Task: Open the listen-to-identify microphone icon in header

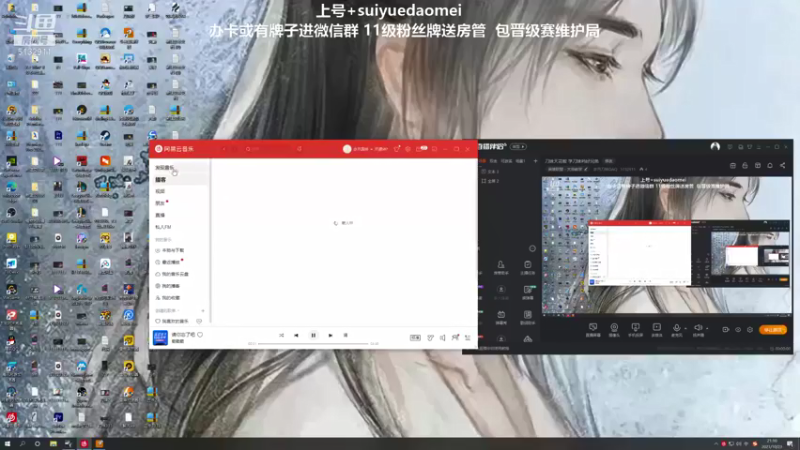Action: 299,149
